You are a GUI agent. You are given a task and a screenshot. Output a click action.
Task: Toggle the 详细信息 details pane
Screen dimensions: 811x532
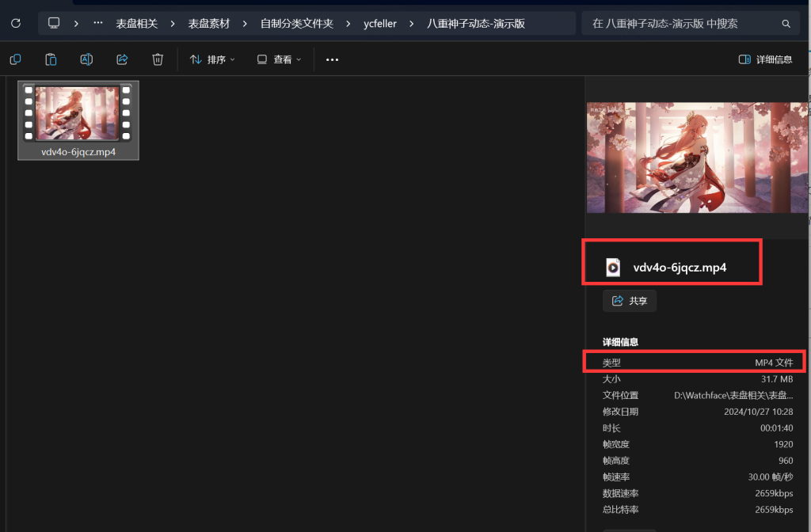[x=764, y=59]
